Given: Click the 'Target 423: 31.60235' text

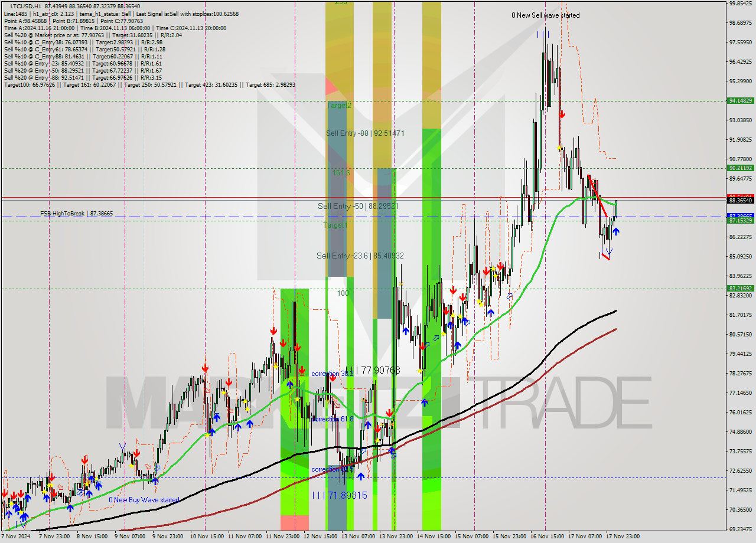Looking at the screenshot, I should 211,85.
